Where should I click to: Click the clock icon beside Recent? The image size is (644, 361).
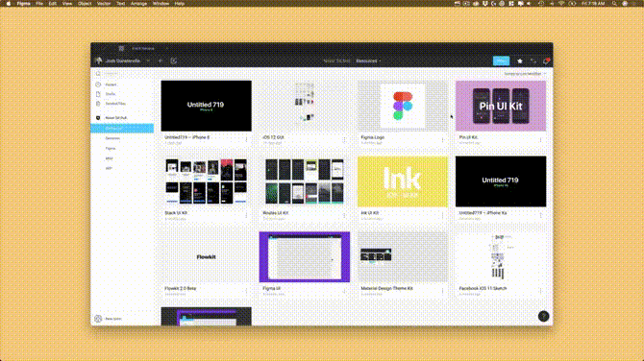tap(98, 84)
